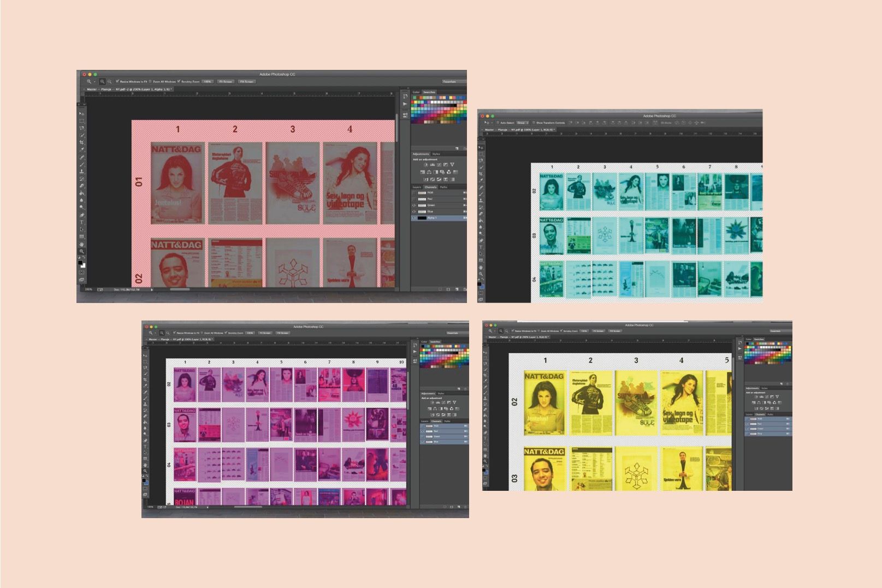Viewport: 882px width, 588px height.
Task: Click the Zoom tool in red-tinted window's toolbox
Action: pos(82,251)
